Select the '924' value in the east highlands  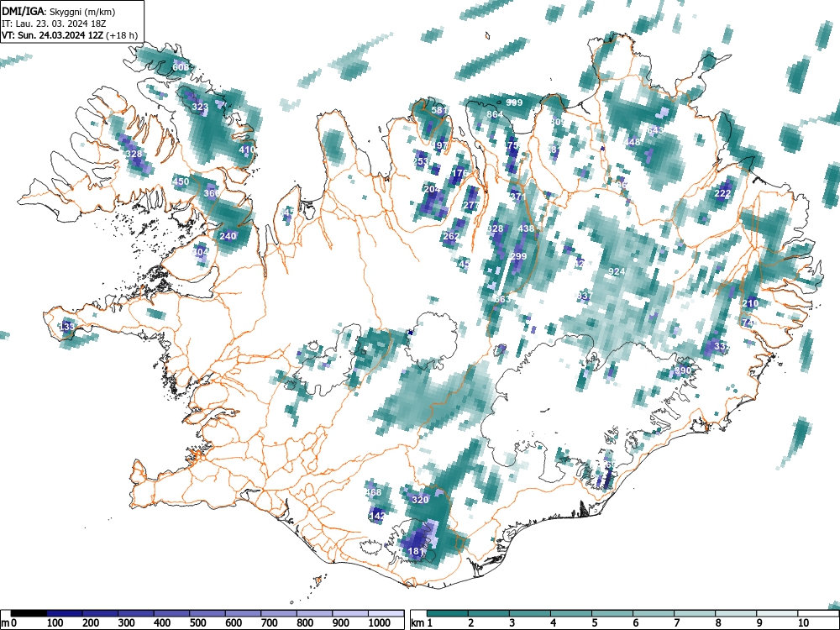pos(617,271)
